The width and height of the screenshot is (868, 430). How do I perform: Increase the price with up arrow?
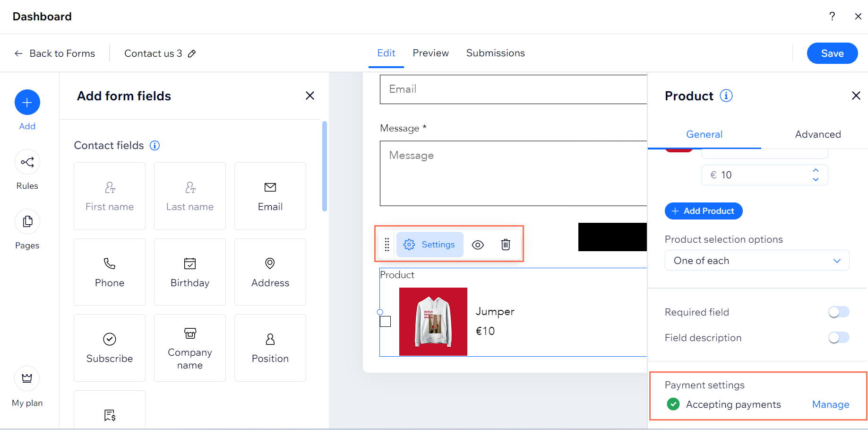[816, 170]
